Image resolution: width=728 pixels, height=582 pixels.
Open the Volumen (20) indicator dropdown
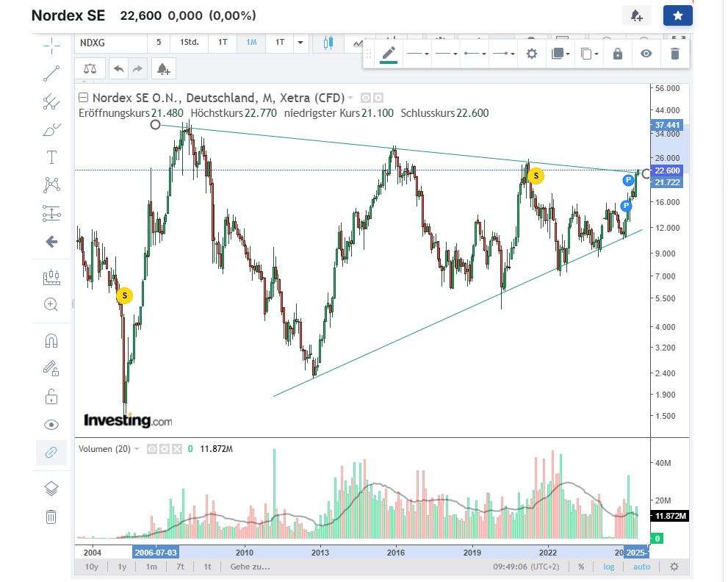[x=137, y=449]
